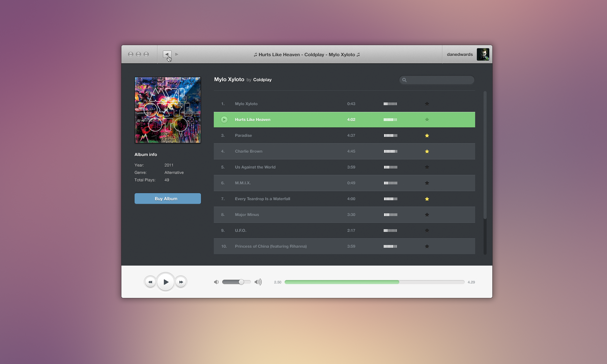607x364 pixels.
Task: Click the track list vertical scrollbar
Action: coord(485,155)
